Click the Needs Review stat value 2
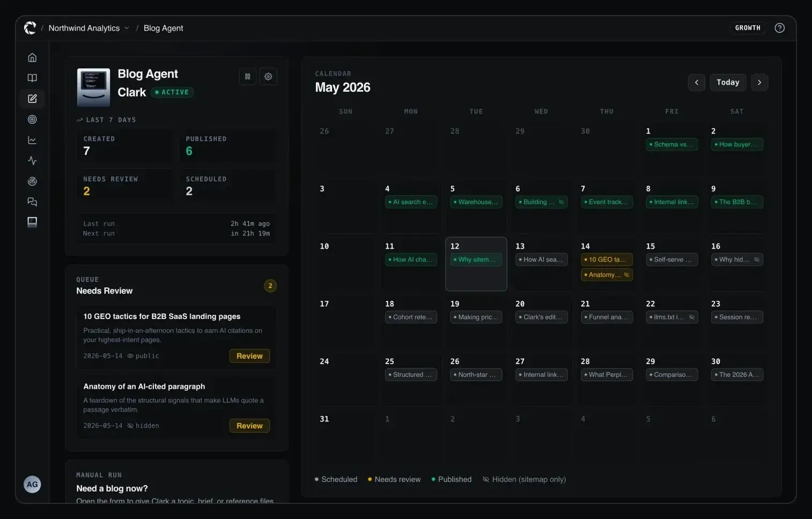812x519 pixels. (x=86, y=191)
